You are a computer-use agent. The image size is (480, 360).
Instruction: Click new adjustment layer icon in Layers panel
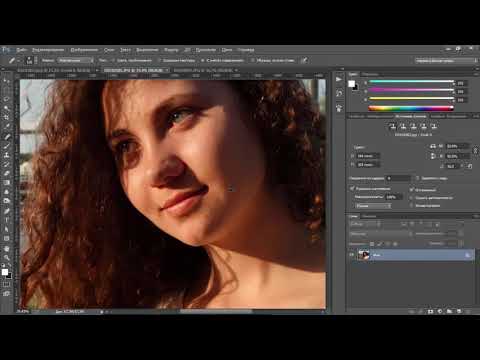pyautogui.click(x=440, y=311)
